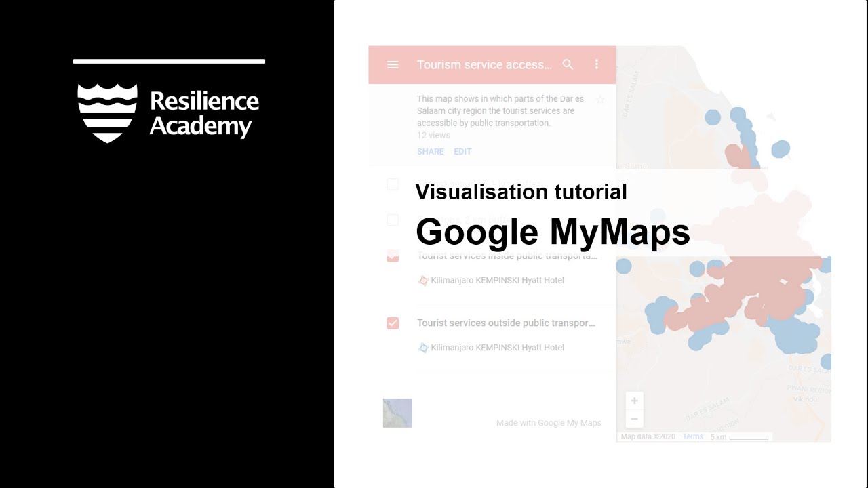Click the '5 km' map scale bar
The image size is (868, 488).
coord(739,437)
